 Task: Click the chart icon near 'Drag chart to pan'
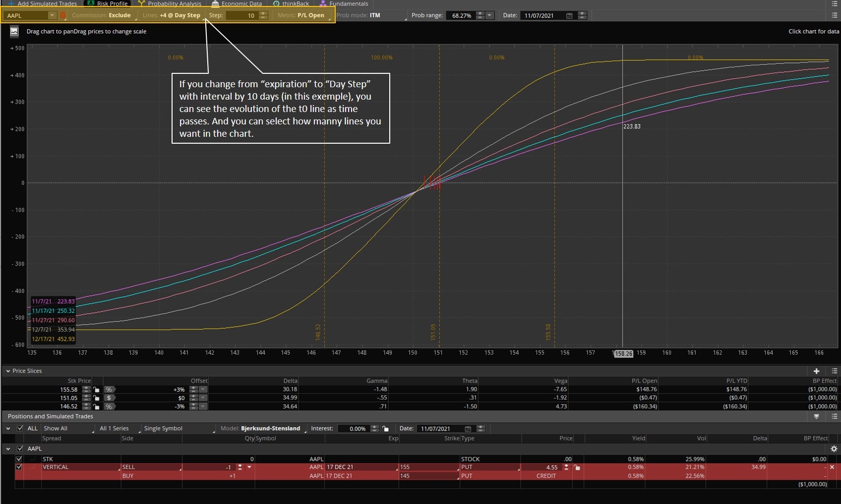click(x=14, y=31)
